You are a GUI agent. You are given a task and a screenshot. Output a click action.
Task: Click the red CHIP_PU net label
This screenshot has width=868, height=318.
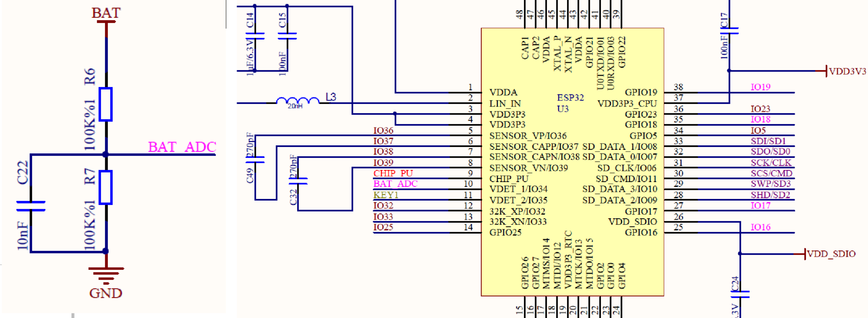(x=393, y=173)
